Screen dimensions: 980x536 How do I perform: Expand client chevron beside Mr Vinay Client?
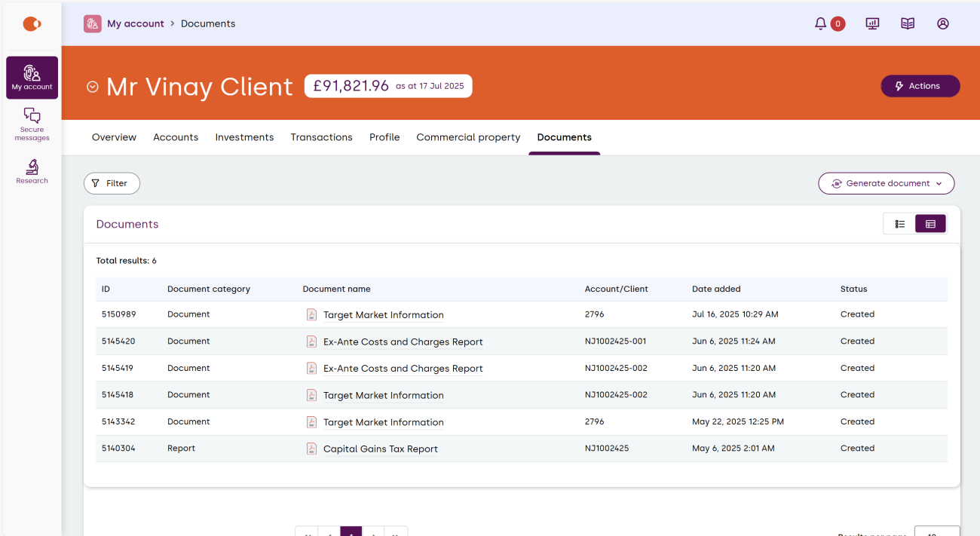click(x=93, y=87)
